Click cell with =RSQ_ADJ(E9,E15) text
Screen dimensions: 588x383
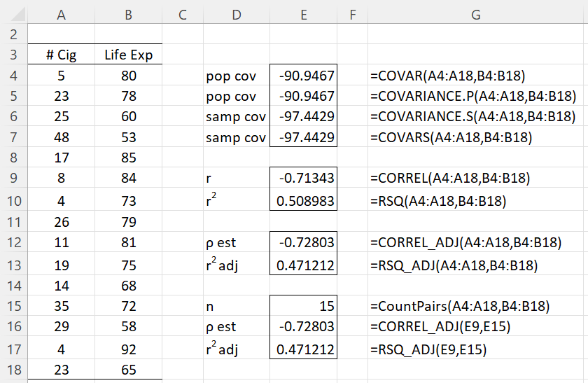pyautogui.click(x=428, y=349)
